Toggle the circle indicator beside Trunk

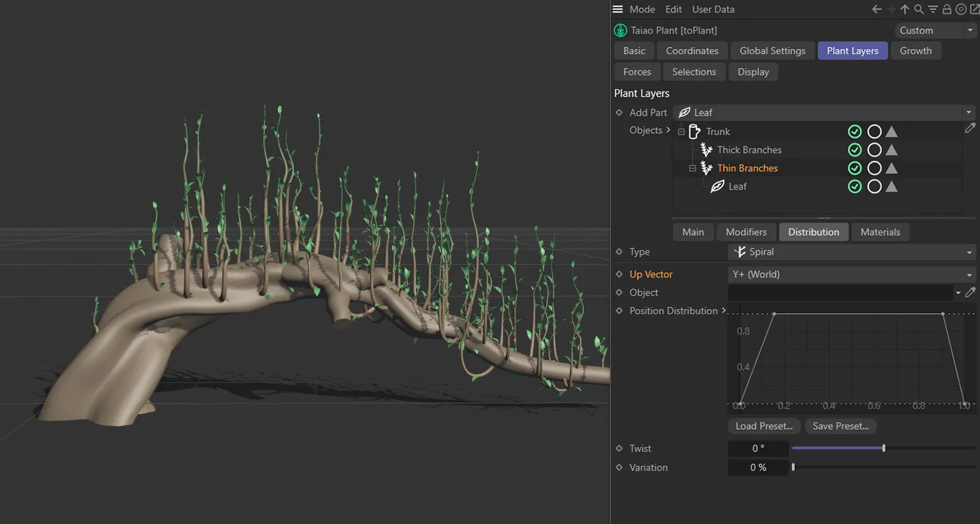[x=874, y=131]
